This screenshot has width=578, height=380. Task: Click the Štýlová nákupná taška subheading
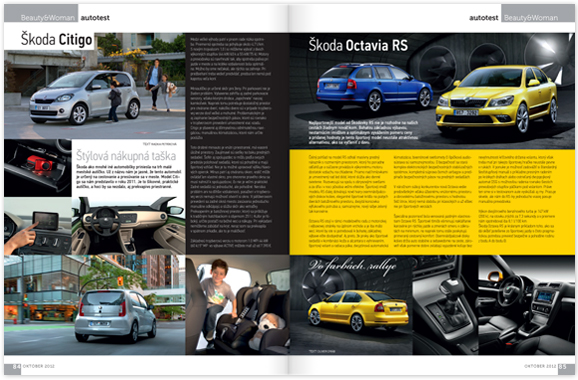click(126, 156)
